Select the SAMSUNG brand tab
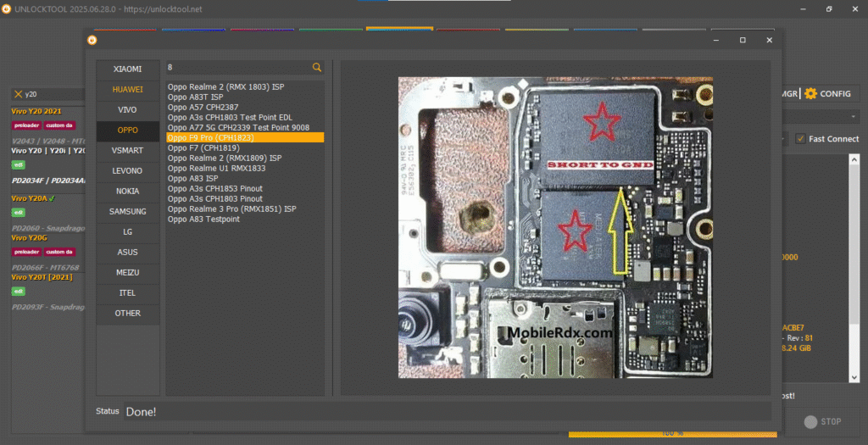Viewport: 868px width, 445px height. click(128, 211)
